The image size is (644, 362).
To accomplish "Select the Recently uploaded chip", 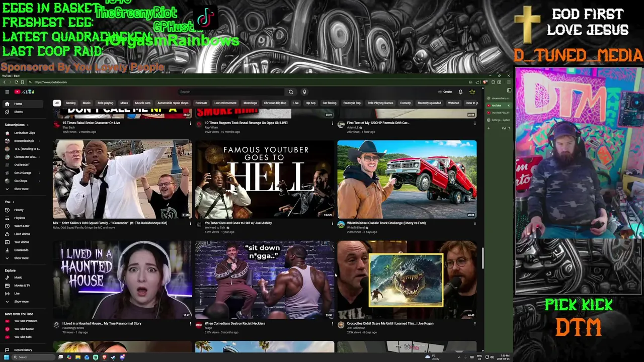I will tap(429, 103).
